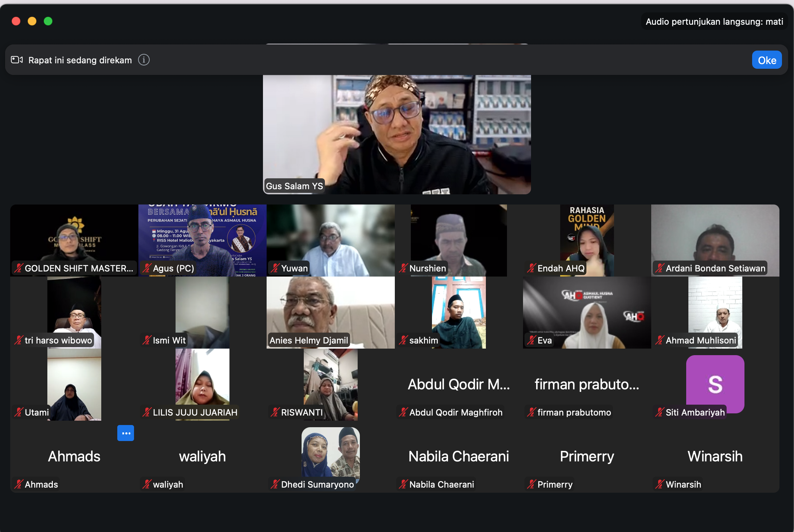This screenshot has height=532, width=794.
Task: Click the green macOS fullscreen button
Action: [x=48, y=21]
